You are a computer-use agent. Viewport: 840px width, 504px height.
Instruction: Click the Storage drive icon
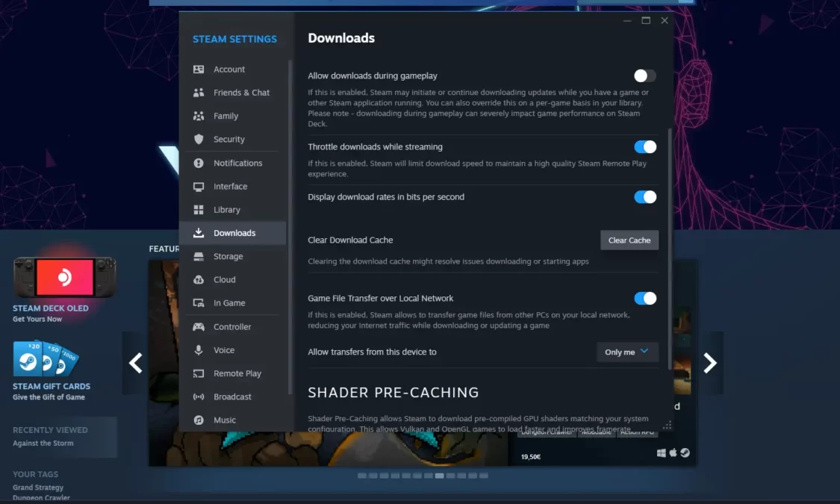point(198,257)
